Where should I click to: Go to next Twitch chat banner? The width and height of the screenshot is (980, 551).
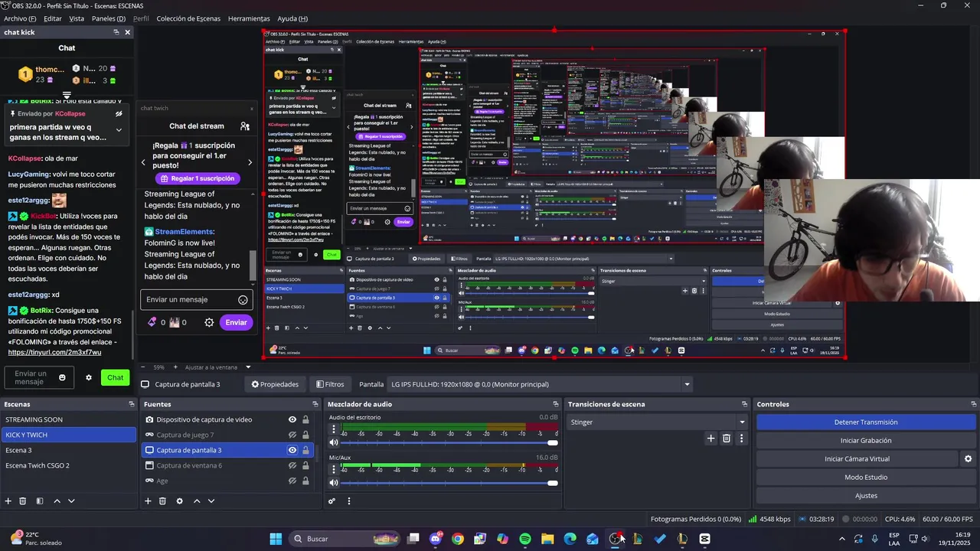(250, 162)
